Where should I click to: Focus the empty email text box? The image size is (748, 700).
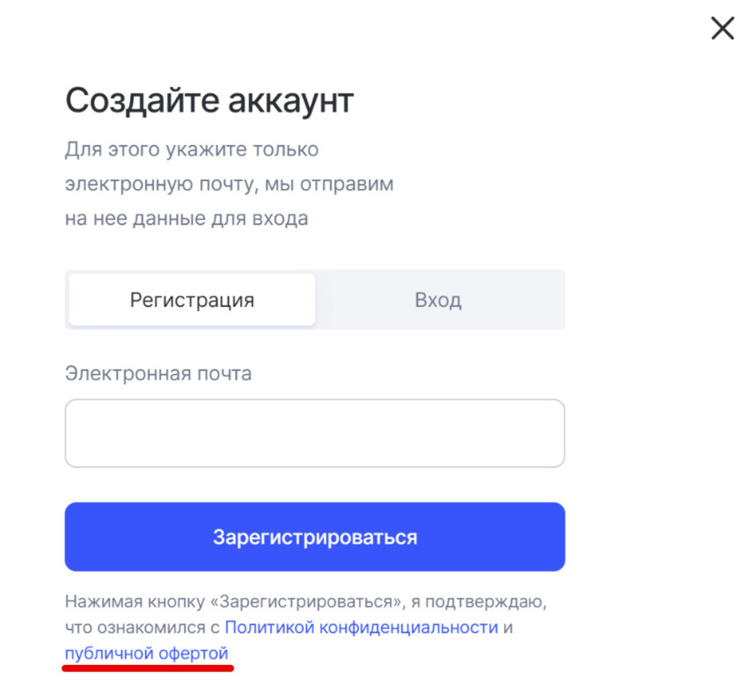314,434
